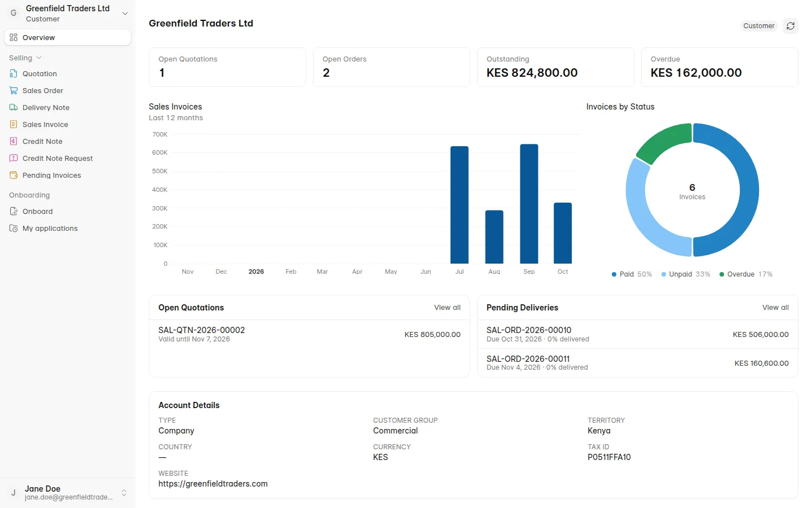The image size is (812, 508).
Task: Click the Sep bar in Sales Invoices chart
Action: (529, 204)
